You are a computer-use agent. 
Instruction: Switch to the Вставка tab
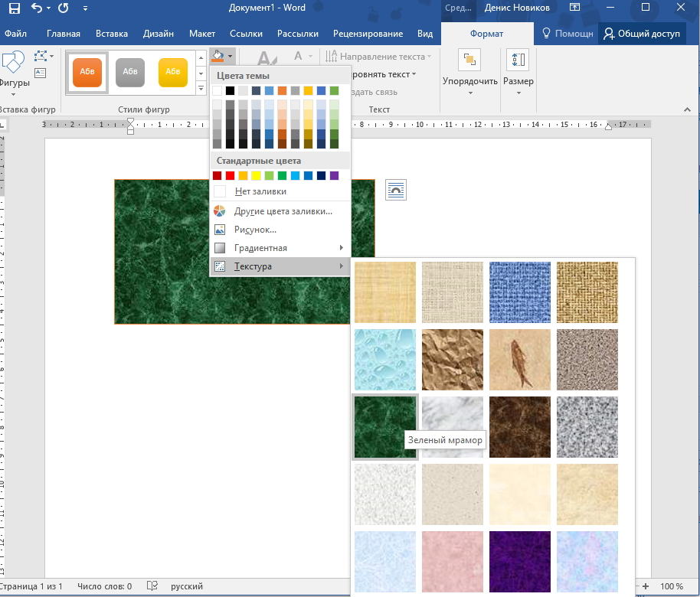[111, 34]
